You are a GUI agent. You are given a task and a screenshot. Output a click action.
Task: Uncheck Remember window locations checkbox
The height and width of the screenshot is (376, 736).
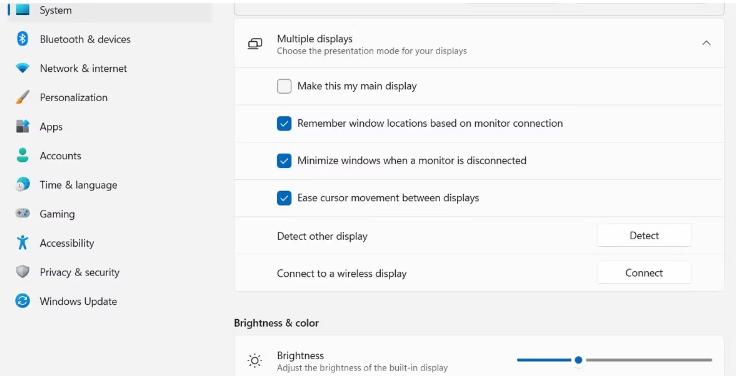(284, 123)
